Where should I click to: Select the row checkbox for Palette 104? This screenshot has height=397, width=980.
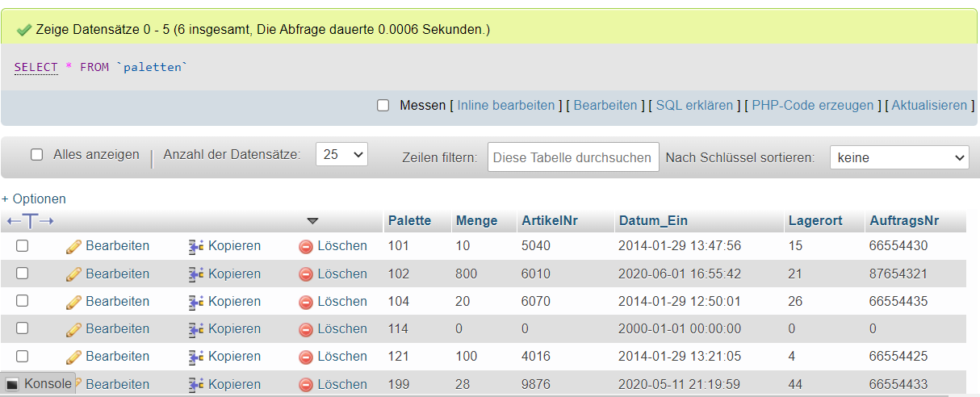pyautogui.click(x=23, y=301)
